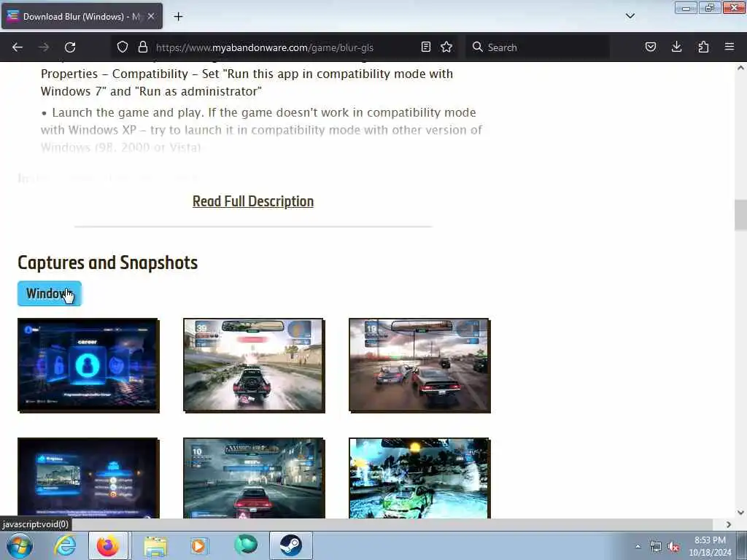Open the career menu screenshot thumbnail
This screenshot has height=560, width=747.
click(x=88, y=365)
